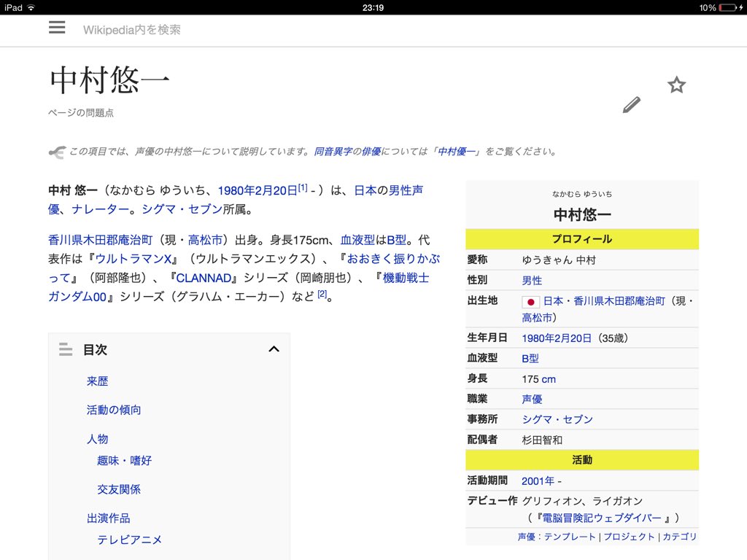The width and height of the screenshot is (747, 560).
Task: Tap the 中村悠一 page title heading
Action: [109, 79]
